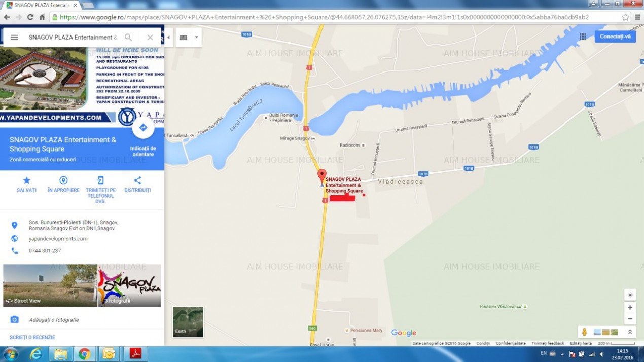This screenshot has width=644, height=362.
Task: Switch the EN input language indicator
Action: [544, 353]
